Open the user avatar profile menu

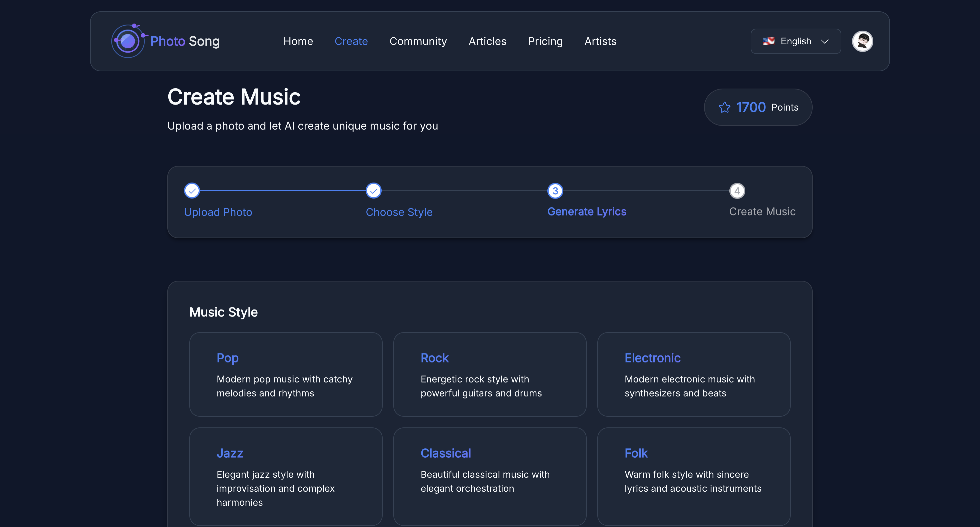tap(862, 41)
